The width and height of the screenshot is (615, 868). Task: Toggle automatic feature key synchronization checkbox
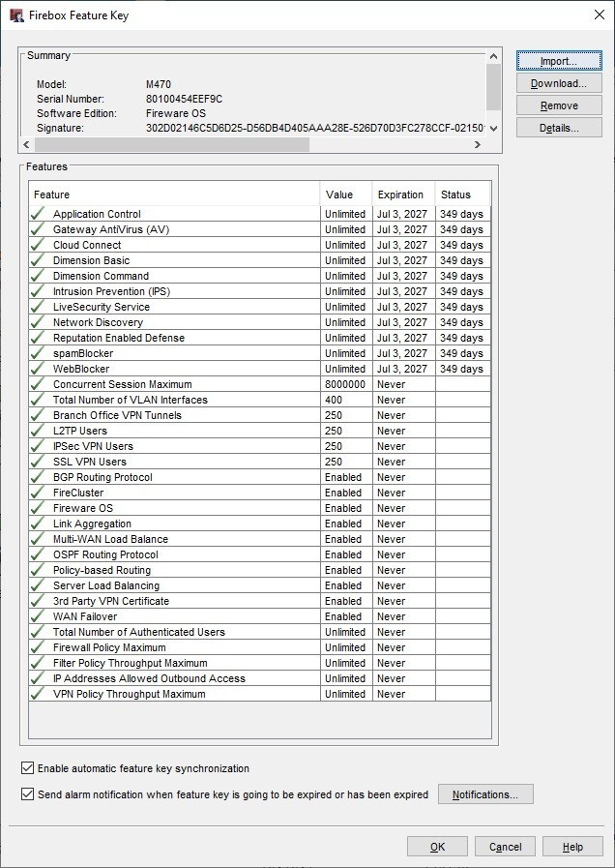click(x=27, y=768)
